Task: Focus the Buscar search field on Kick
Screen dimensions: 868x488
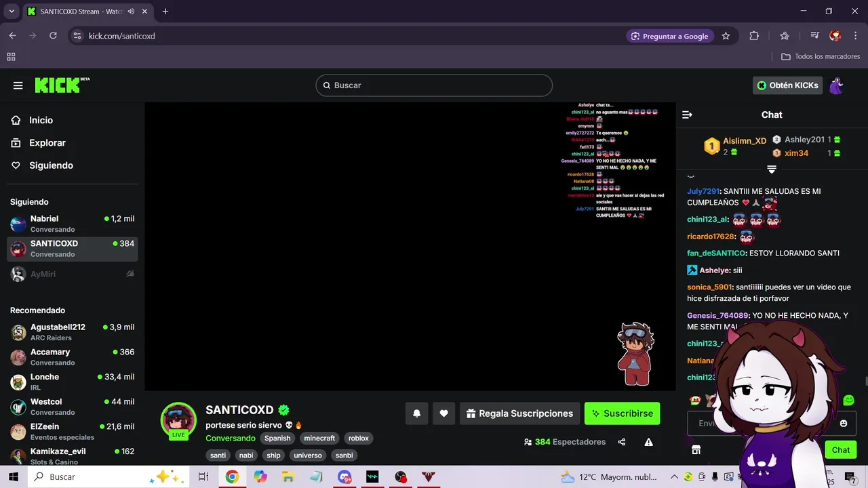Action: [434, 85]
